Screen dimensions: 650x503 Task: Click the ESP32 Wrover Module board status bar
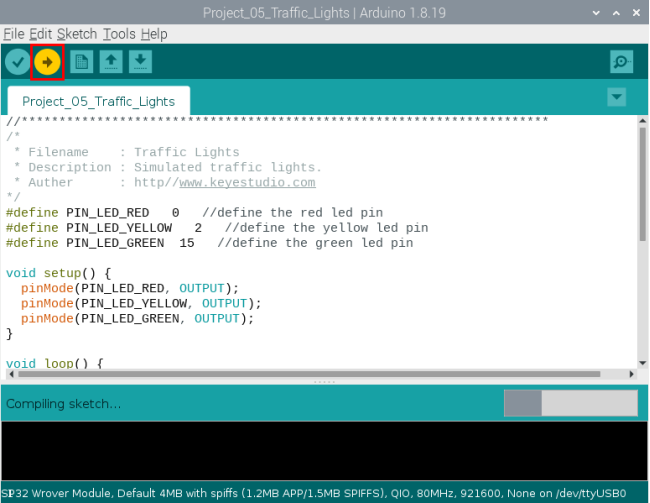(x=314, y=493)
